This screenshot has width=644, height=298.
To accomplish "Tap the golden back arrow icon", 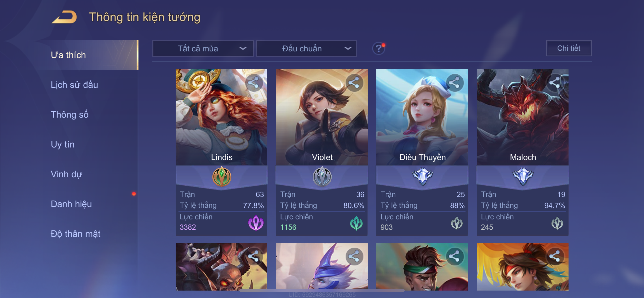I will 64,17.
